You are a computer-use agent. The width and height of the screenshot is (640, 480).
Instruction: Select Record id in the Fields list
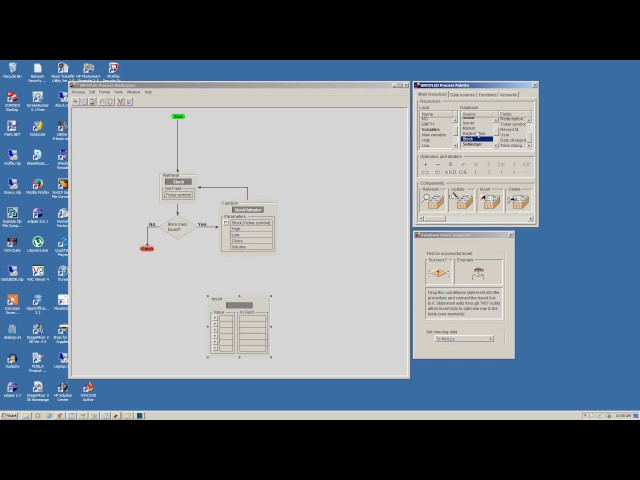[x=509, y=129]
